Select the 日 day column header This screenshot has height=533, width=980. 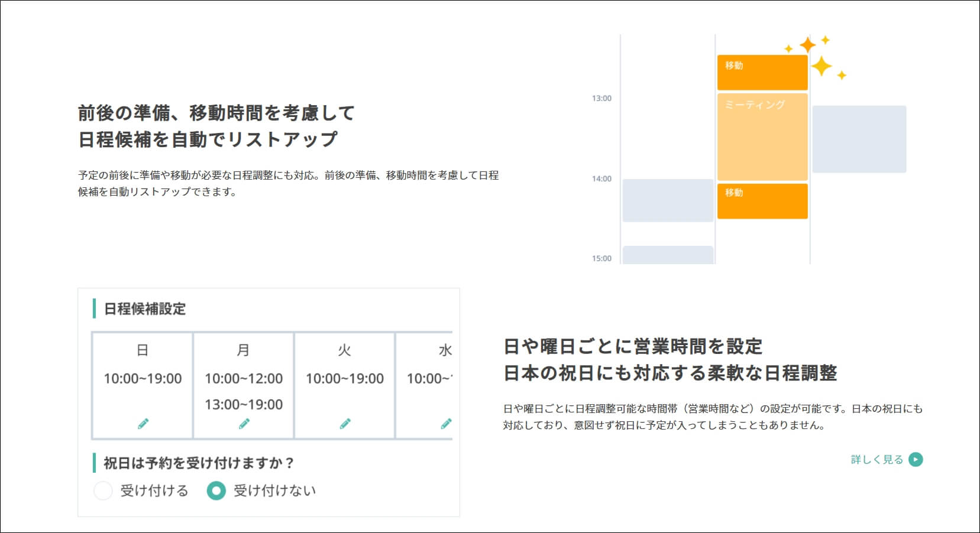coord(142,350)
